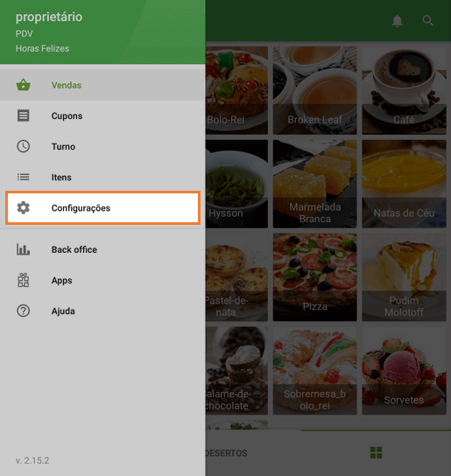Click the Cupons receipt icon
The image size is (451, 476).
coord(23,115)
